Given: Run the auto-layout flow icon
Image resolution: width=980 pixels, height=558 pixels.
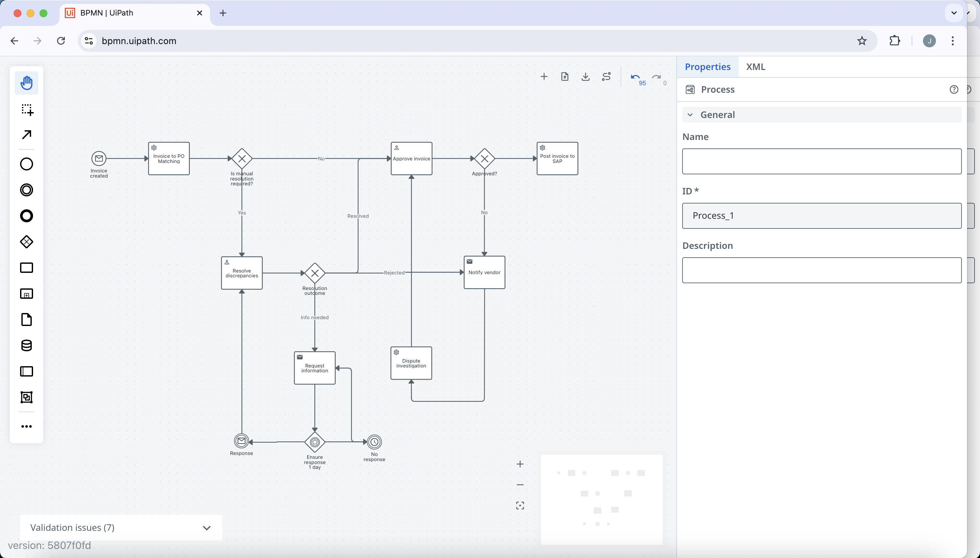Looking at the screenshot, I should click(606, 77).
